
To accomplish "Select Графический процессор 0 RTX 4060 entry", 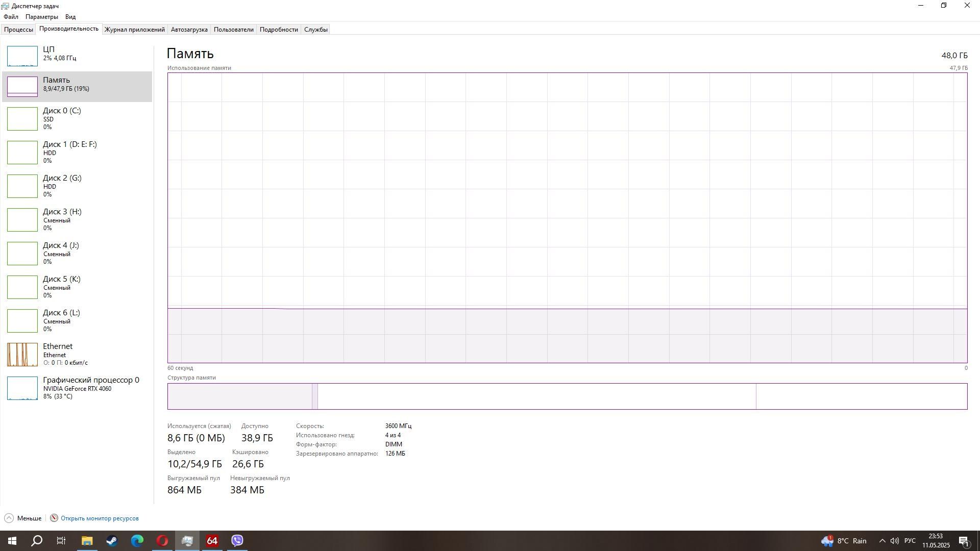I will point(77,388).
